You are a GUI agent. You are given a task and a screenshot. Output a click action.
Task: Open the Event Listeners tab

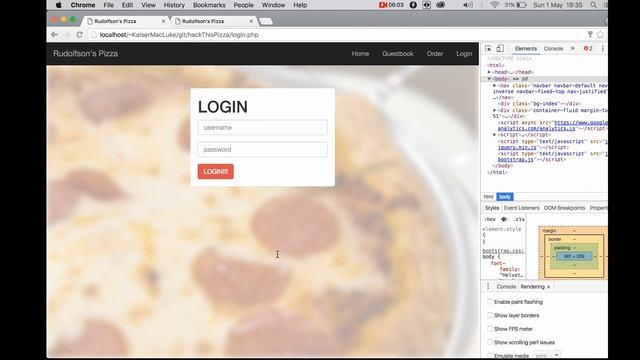click(x=522, y=208)
